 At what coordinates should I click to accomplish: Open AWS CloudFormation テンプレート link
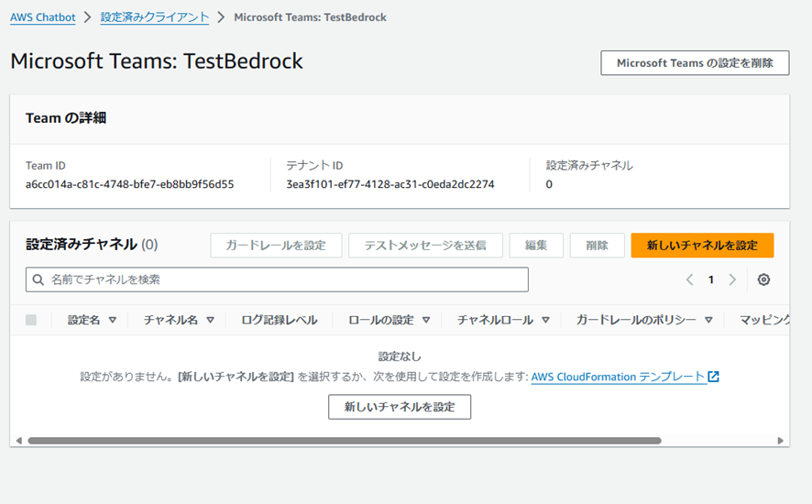[618, 377]
